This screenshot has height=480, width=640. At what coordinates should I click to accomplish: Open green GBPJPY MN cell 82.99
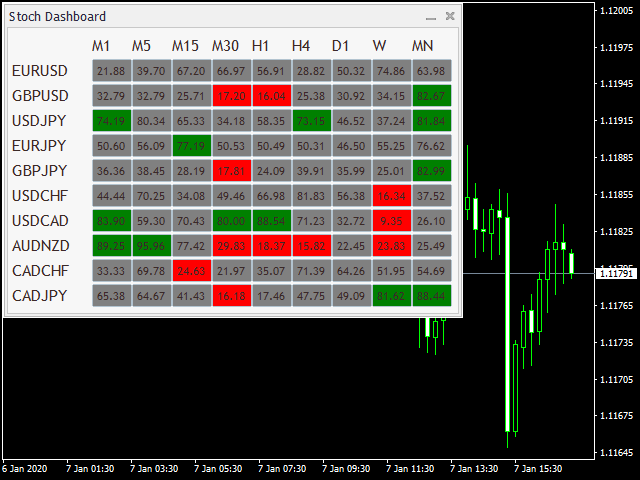tap(431, 171)
